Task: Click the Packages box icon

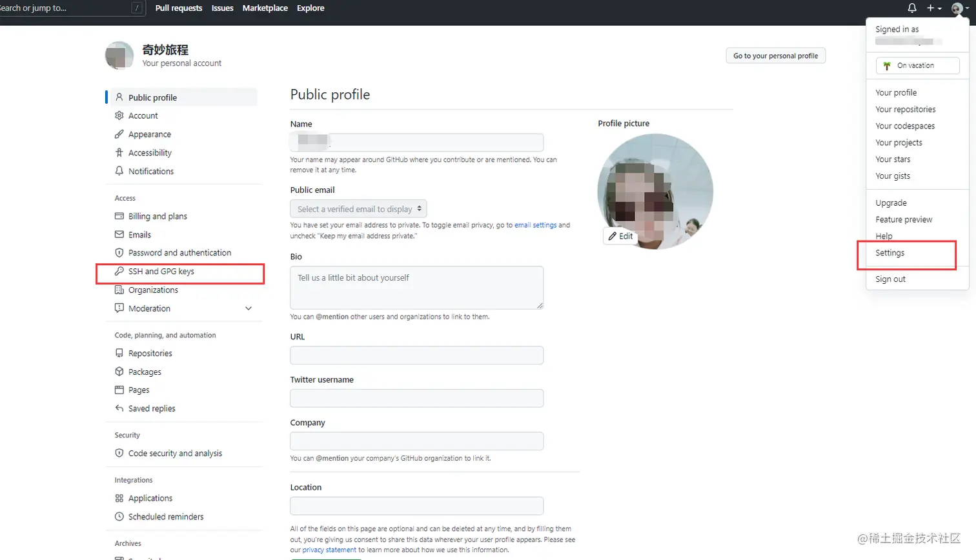Action: (119, 372)
